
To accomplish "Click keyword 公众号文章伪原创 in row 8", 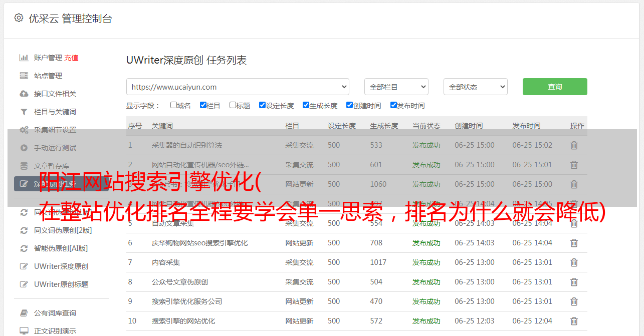I will 179,282.
